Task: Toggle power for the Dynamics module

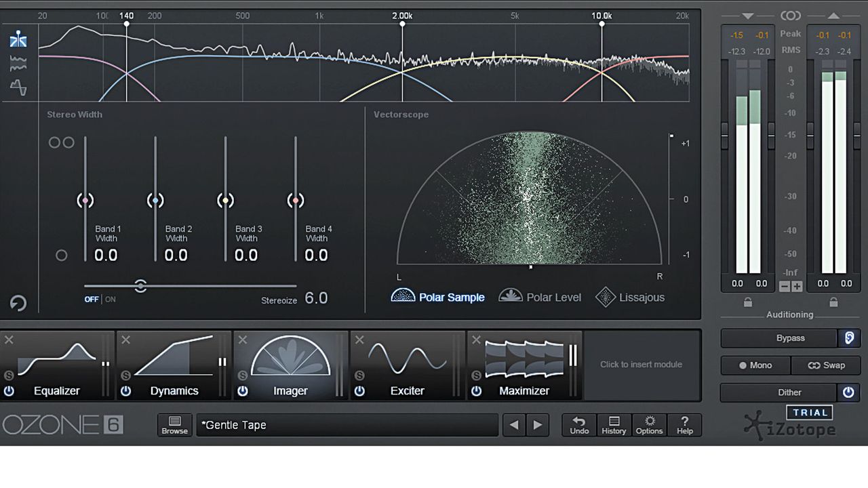Action: click(125, 391)
